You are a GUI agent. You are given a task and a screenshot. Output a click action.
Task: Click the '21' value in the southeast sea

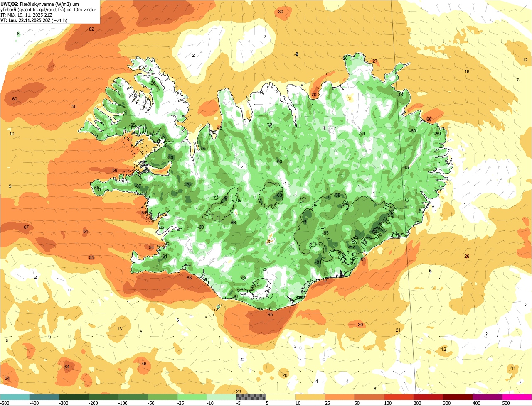(x=398, y=330)
